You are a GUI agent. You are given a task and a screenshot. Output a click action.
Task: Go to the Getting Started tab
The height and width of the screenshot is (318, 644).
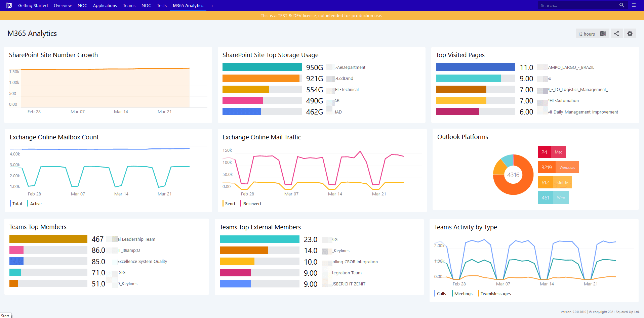[x=33, y=6]
